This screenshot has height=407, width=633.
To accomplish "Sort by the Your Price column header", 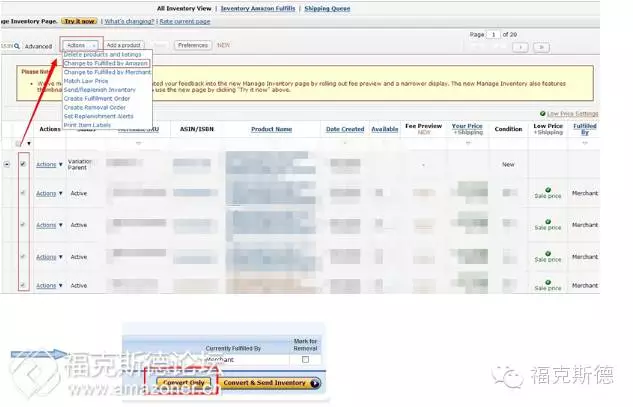I will tap(467, 126).
